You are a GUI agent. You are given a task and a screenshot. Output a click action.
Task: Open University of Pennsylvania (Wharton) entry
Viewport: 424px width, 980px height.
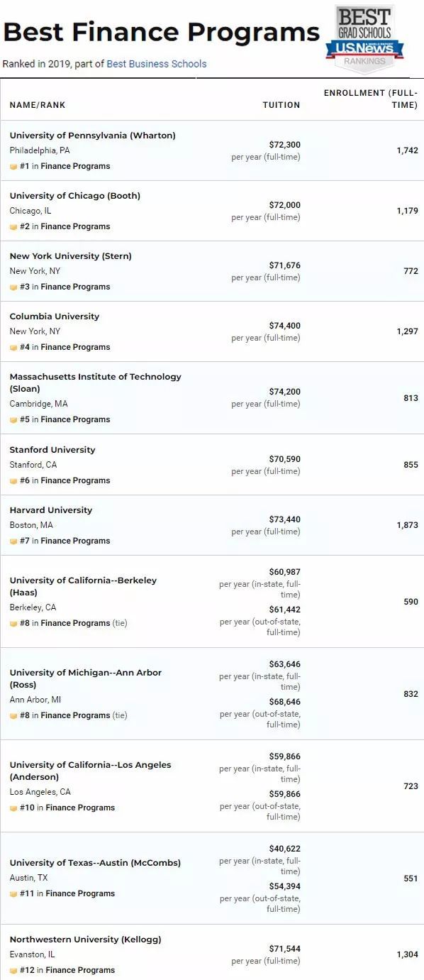click(x=92, y=136)
